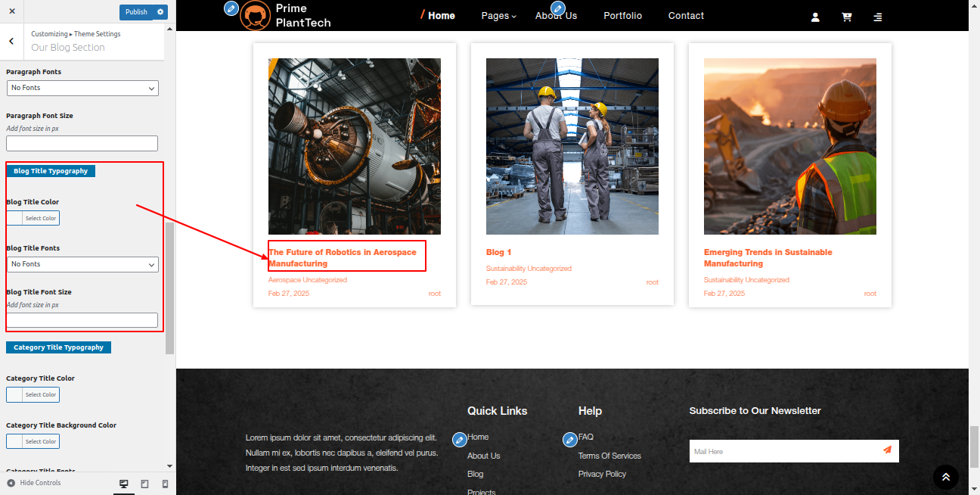Select the Blog Title Color swatch

click(33, 218)
